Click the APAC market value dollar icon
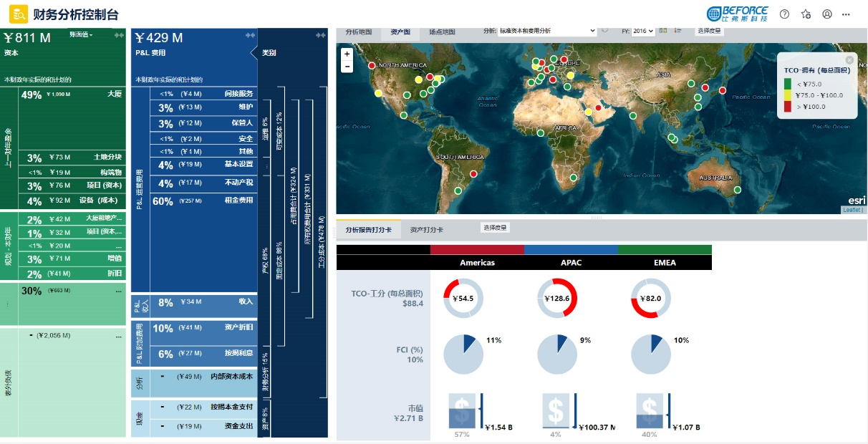This screenshot has height=444, width=868. (x=556, y=410)
